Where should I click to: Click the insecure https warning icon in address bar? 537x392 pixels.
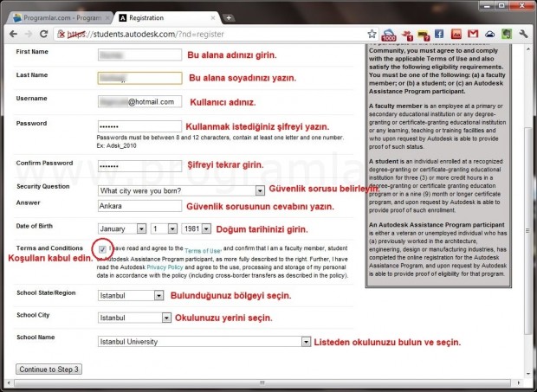click(61, 34)
